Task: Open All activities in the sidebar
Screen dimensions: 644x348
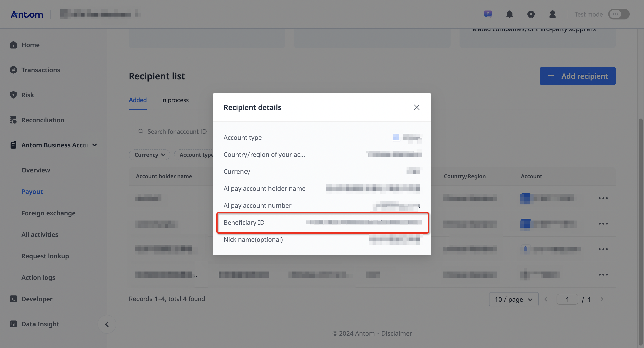Action: (40, 235)
